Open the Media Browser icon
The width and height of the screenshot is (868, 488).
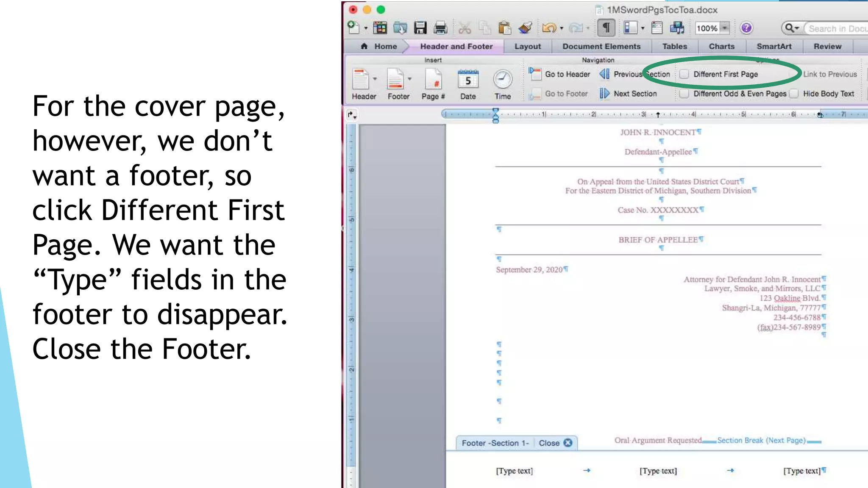click(x=677, y=28)
